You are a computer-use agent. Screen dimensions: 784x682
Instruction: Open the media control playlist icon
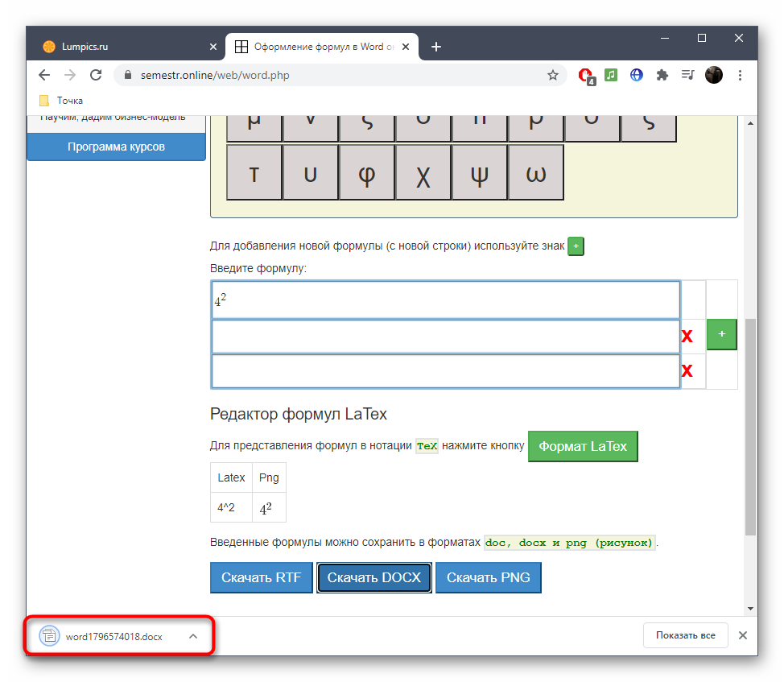[x=687, y=75]
